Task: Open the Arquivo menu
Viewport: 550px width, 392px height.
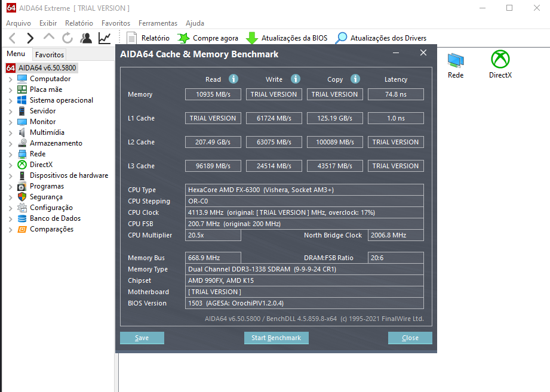Action: [19, 23]
